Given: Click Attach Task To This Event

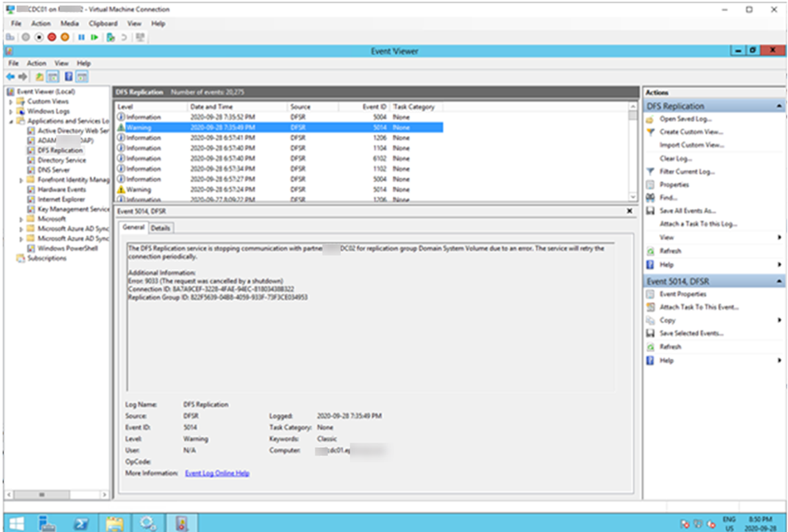Looking at the screenshot, I should pos(699,307).
